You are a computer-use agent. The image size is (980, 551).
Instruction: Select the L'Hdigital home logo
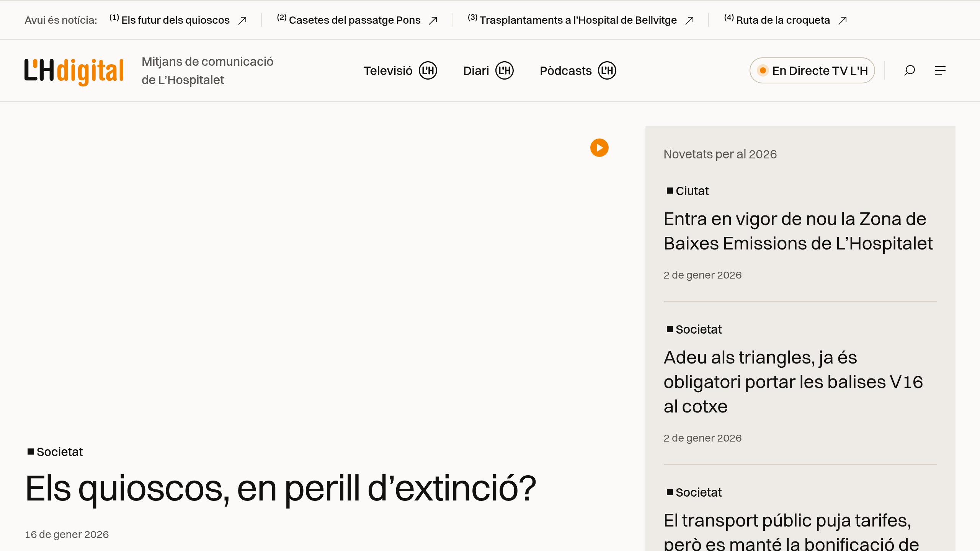tap(74, 70)
